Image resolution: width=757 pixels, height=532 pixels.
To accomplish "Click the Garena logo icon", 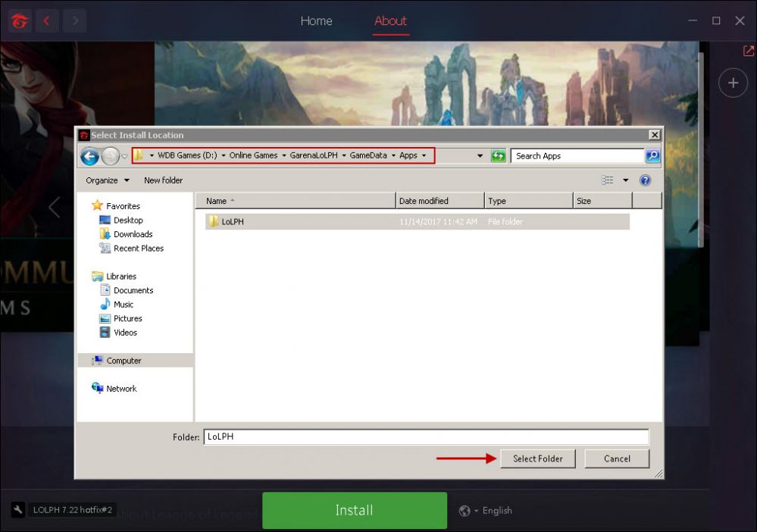I will pos(20,21).
